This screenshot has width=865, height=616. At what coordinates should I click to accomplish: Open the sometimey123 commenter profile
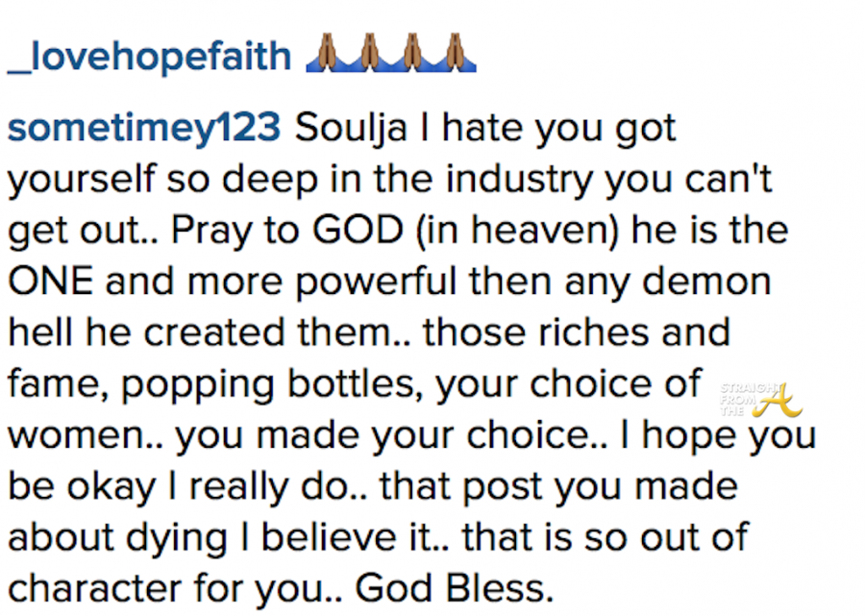[x=140, y=128]
